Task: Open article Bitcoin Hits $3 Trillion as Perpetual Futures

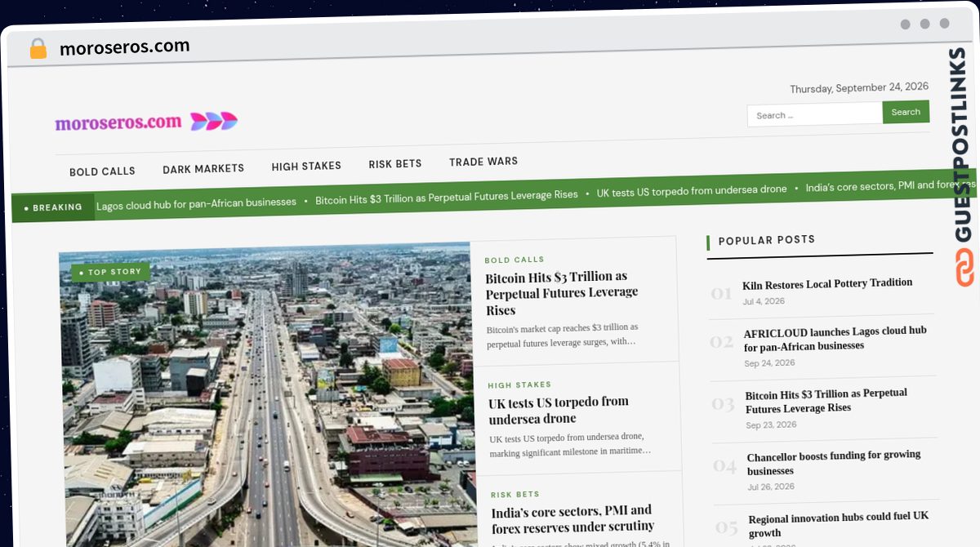Action: point(562,292)
